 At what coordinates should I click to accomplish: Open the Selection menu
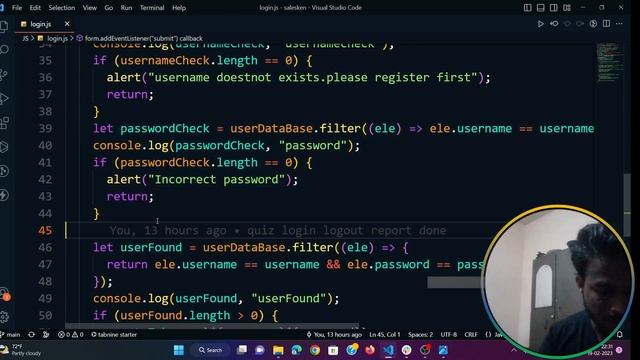pos(62,7)
